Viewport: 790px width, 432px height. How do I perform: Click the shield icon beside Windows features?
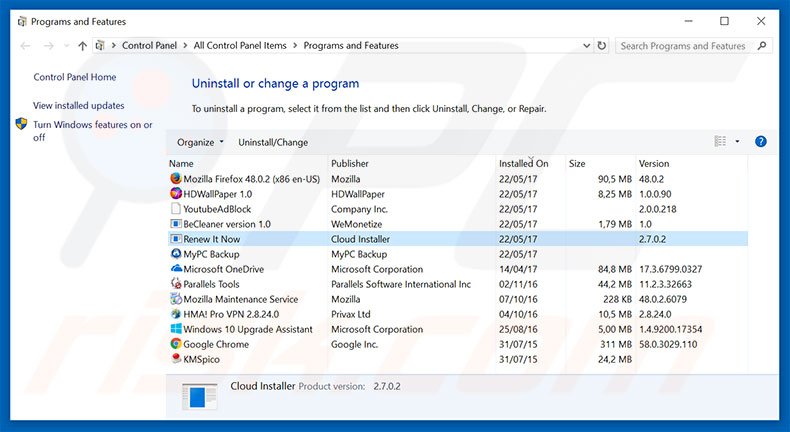click(x=21, y=124)
